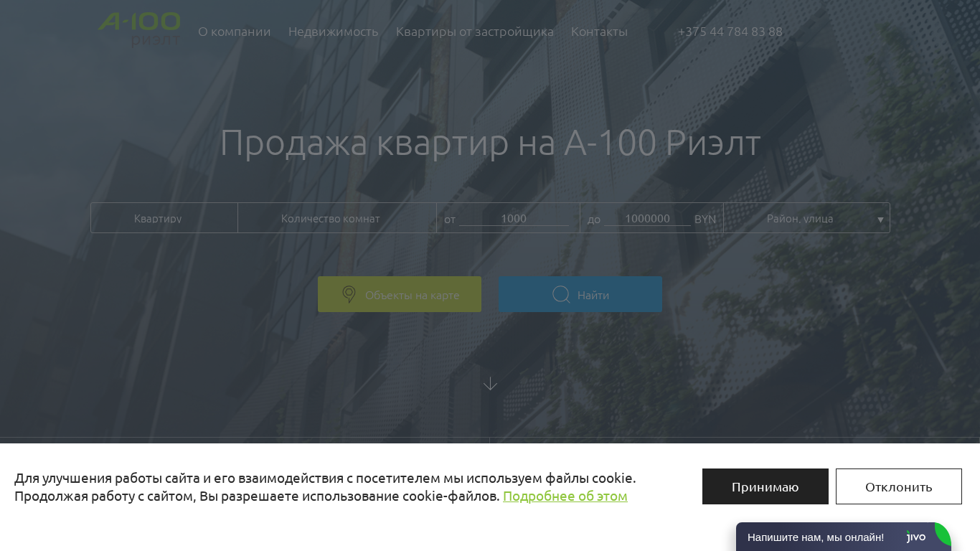Open the A-100 Риэлт logo homepage
The image size is (980, 551).
(x=139, y=29)
